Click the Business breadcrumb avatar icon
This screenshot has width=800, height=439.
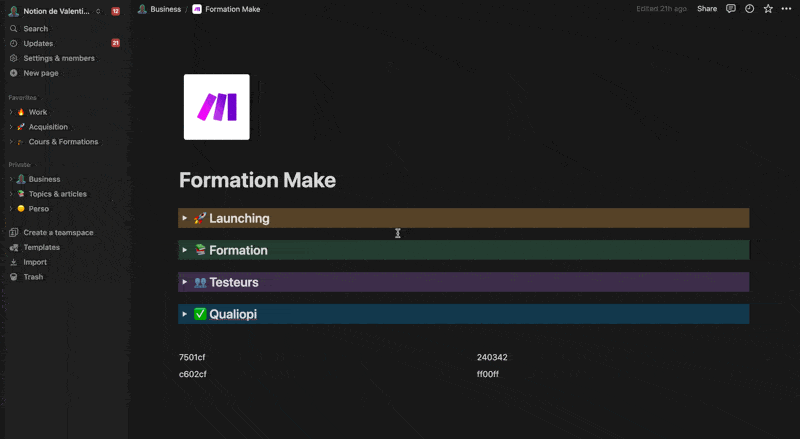click(x=142, y=9)
